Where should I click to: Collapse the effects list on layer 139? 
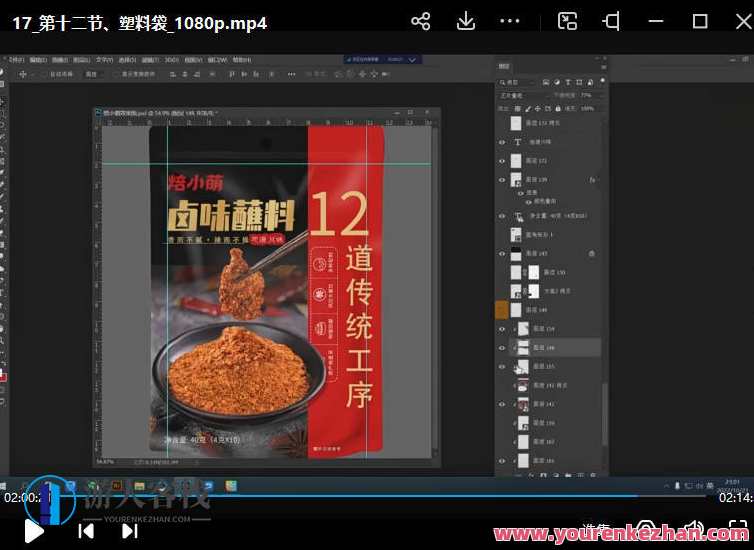point(599,180)
